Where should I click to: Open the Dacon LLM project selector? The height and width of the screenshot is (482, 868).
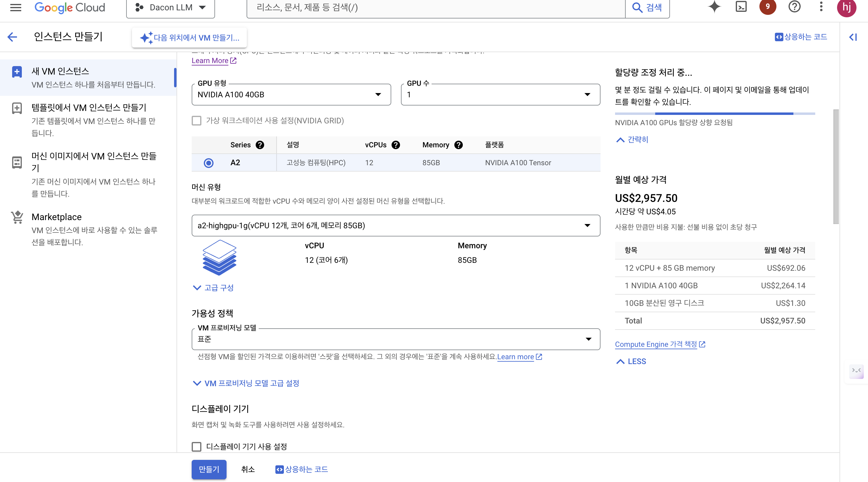(x=170, y=7)
